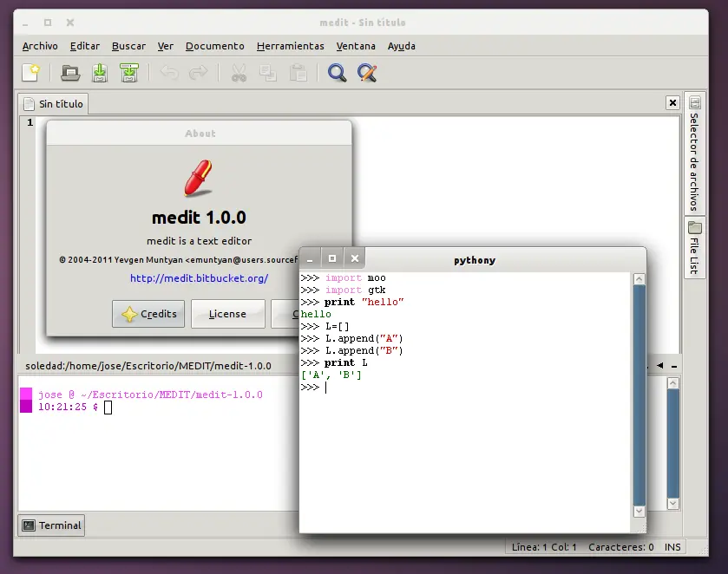The width and height of the screenshot is (728, 574).
Task: Click pythony prompt input line
Action: [464, 387]
